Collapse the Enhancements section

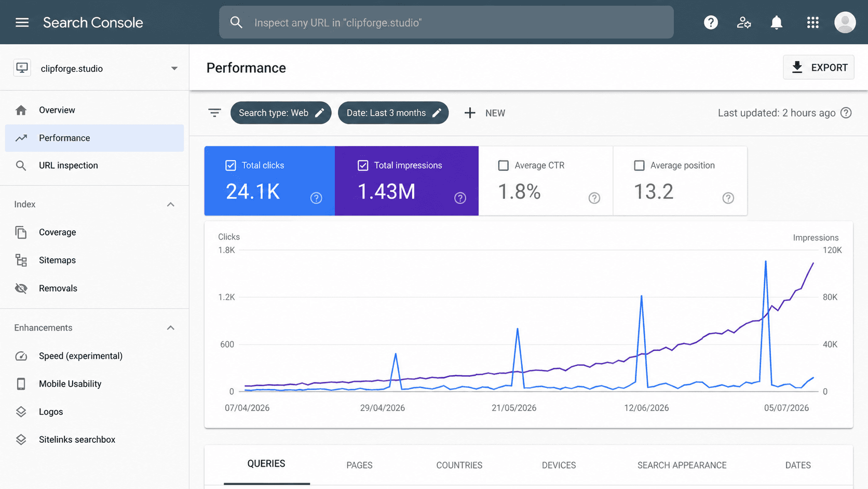tap(170, 328)
